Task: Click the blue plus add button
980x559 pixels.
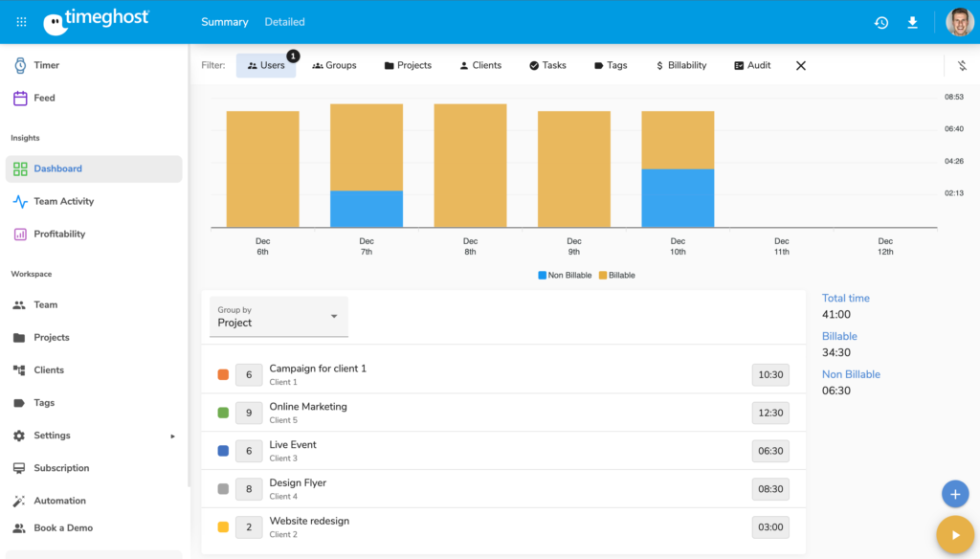Action: 954,494
